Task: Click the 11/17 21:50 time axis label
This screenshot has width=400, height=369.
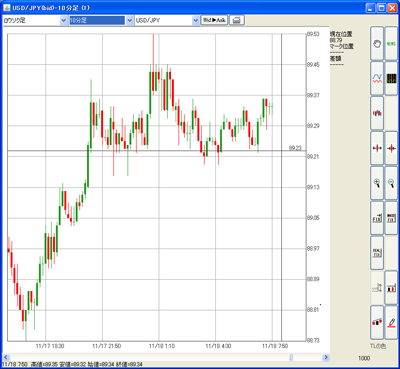Action: (107, 346)
